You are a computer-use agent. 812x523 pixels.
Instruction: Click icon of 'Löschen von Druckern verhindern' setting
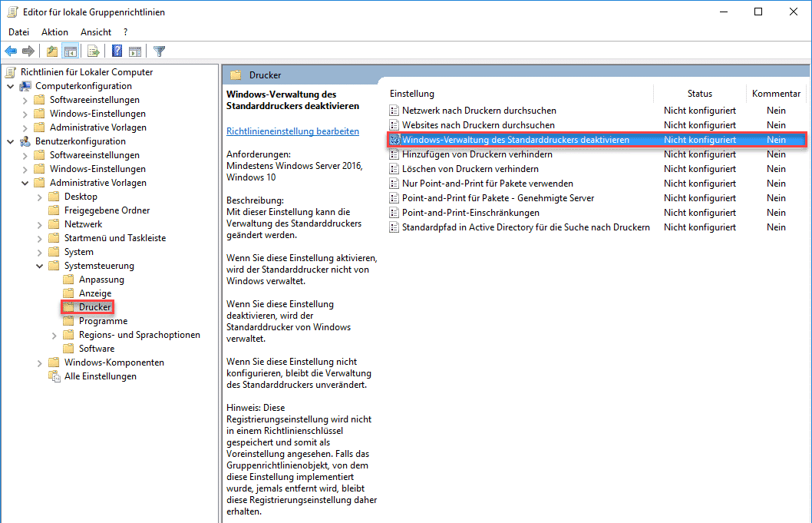tap(394, 169)
